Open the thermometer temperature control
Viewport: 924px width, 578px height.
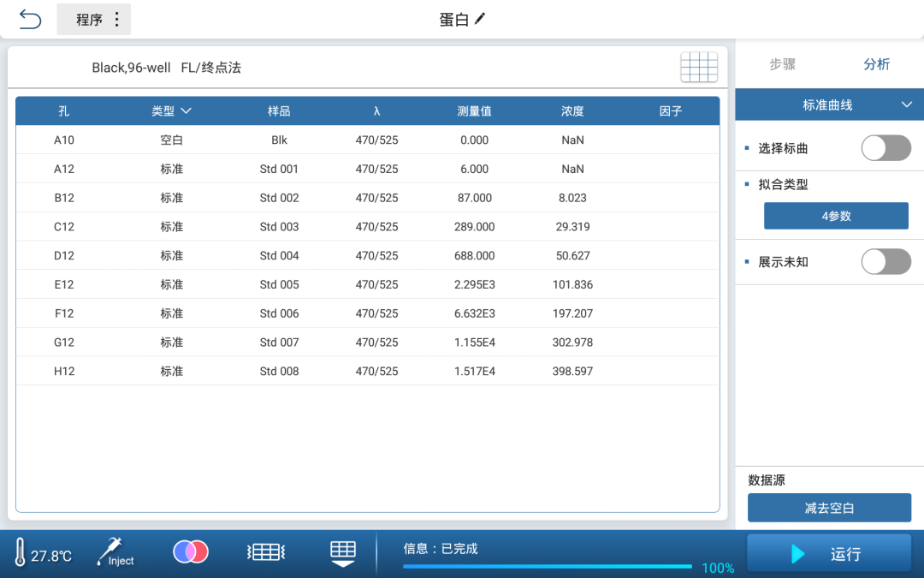click(43, 552)
